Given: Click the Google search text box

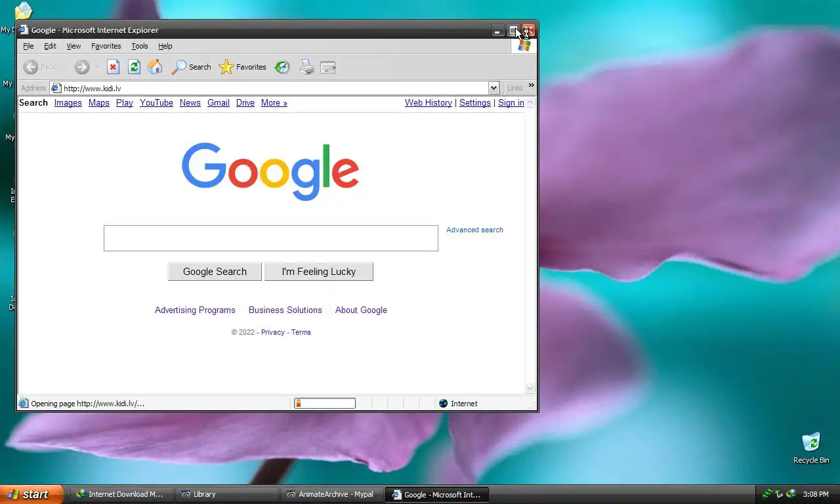Looking at the screenshot, I should [271, 238].
